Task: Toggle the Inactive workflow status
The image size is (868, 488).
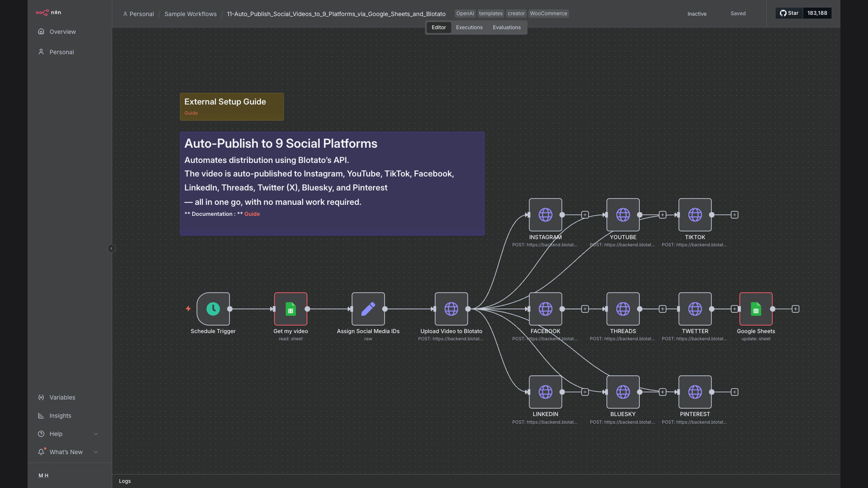Action: (x=697, y=14)
